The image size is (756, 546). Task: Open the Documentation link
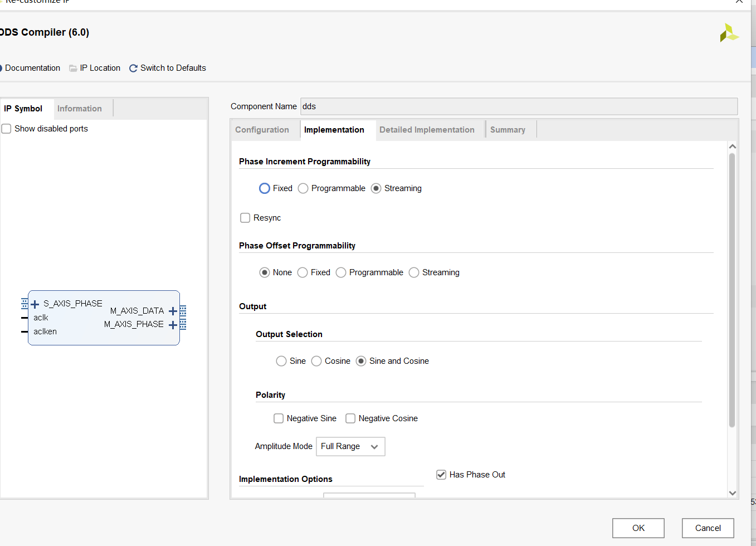click(x=32, y=68)
